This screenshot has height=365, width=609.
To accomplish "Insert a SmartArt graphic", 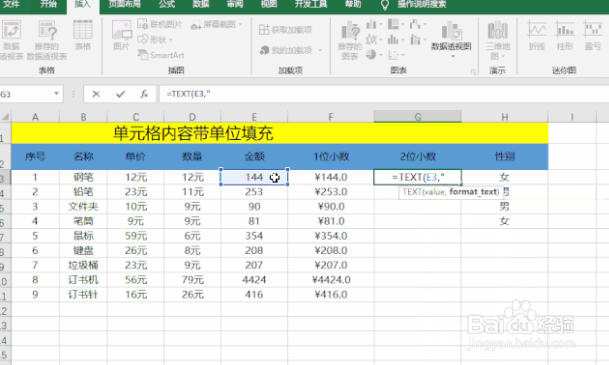I will click(161, 55).
